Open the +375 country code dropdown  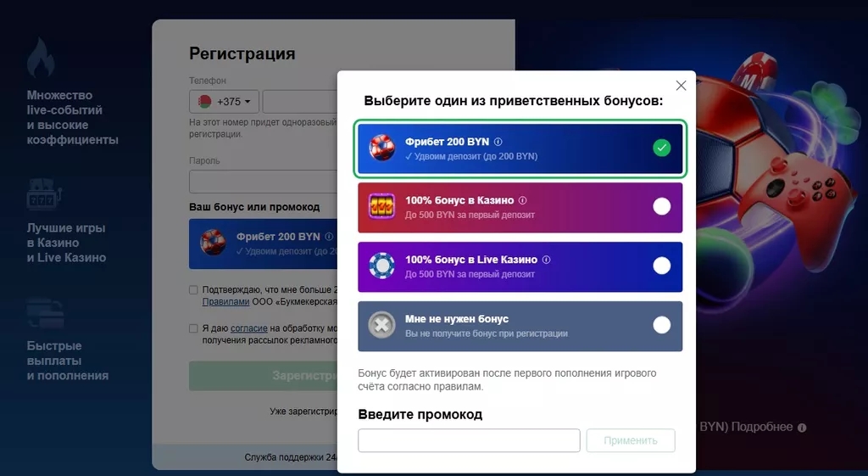tap(224, 102)
